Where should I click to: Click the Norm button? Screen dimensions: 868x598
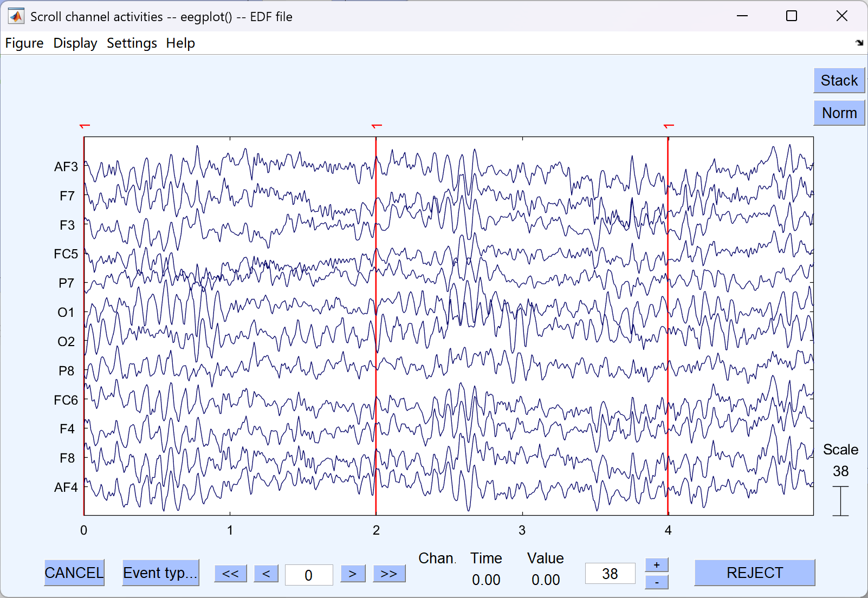pyautogui.click(x=839, y=113)
